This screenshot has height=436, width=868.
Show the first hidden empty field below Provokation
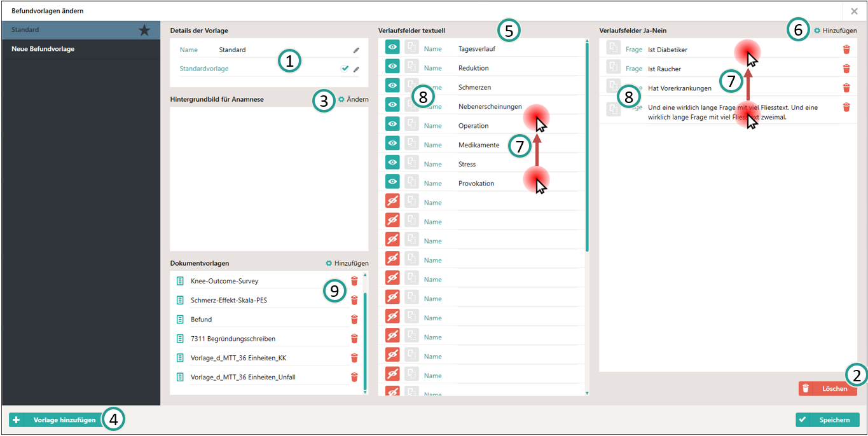coord(393,202)
